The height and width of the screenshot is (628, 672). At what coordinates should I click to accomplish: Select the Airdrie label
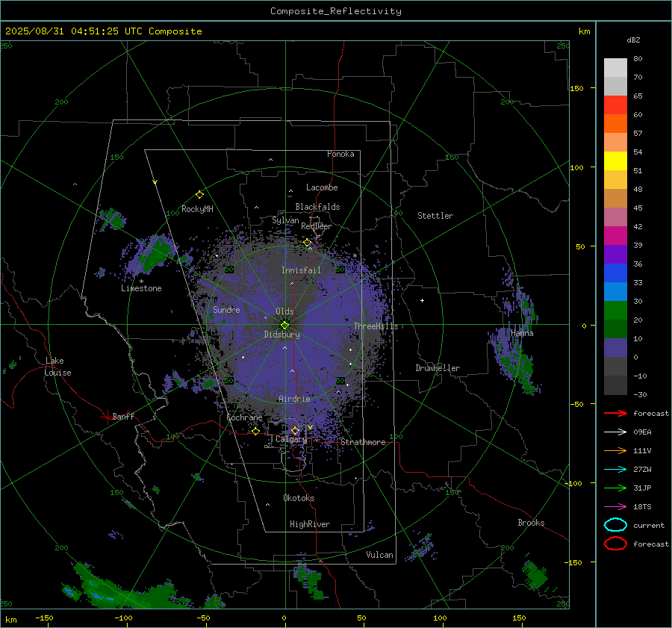(x=294, y=399)
